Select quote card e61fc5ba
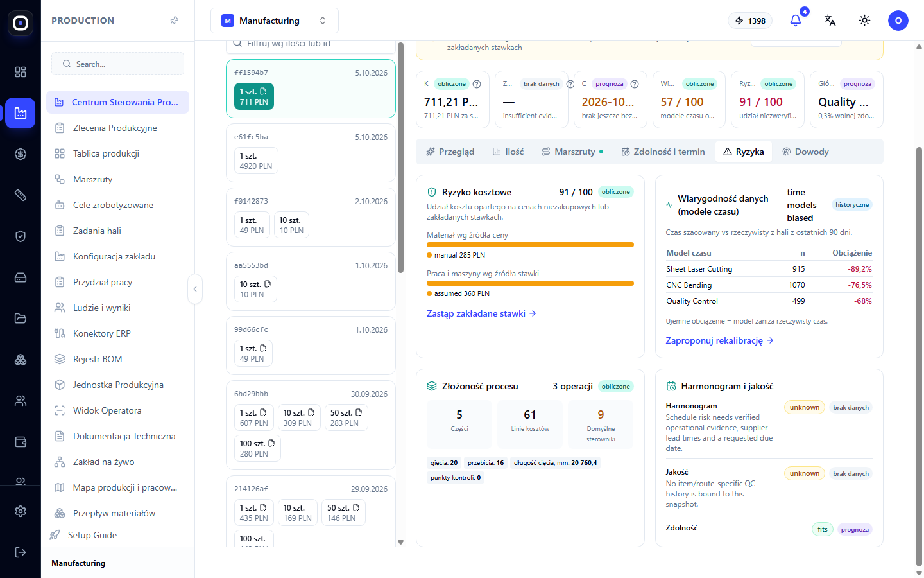 [311, 153]
